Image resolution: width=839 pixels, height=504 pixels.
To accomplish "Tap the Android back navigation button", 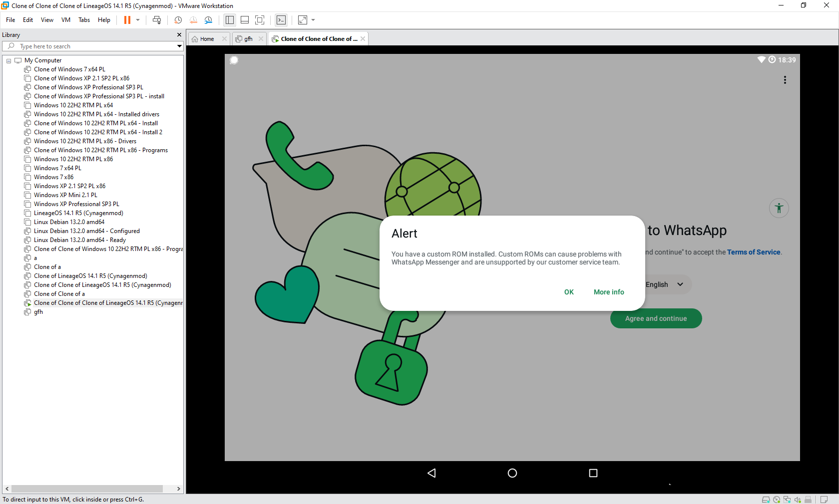I will [x=431, y=473].
